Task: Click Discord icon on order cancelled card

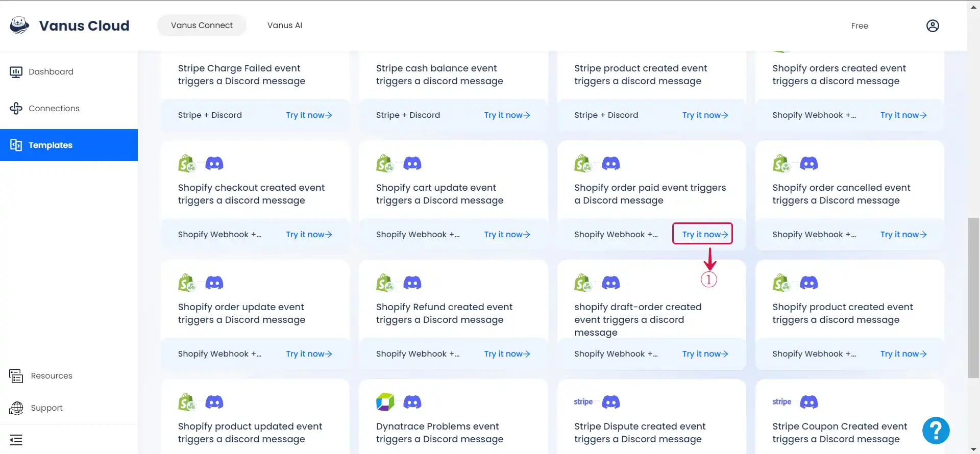Action: click(808, 163)
